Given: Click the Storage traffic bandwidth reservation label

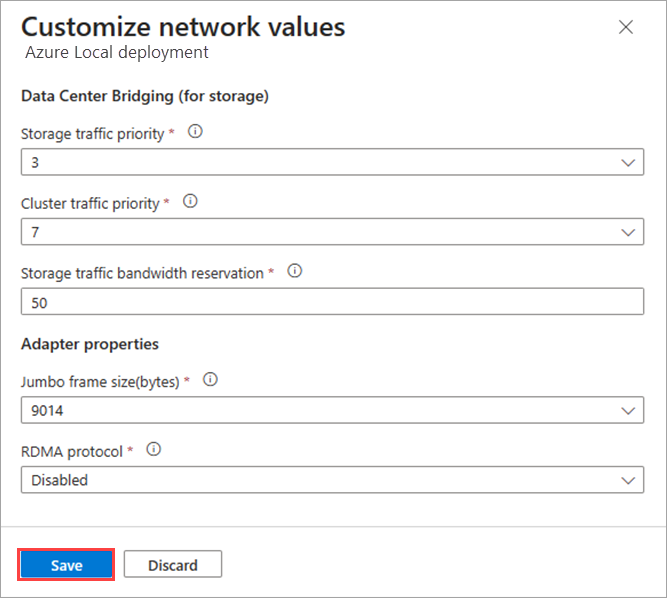Looking at the screenshot, I should tap(142, 272).
